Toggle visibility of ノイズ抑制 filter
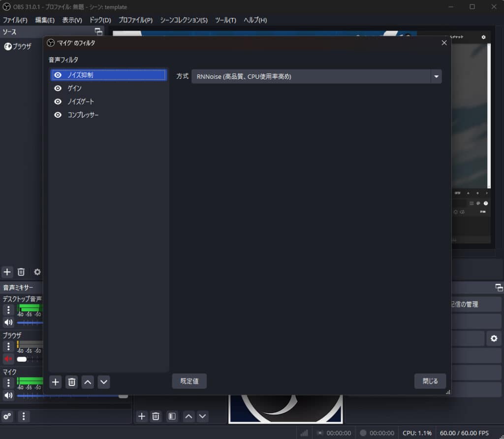 coord(58,75)
